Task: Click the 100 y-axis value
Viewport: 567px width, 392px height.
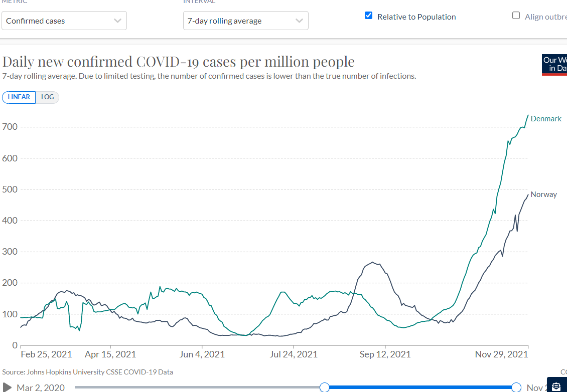Action: tap(10, 314)
